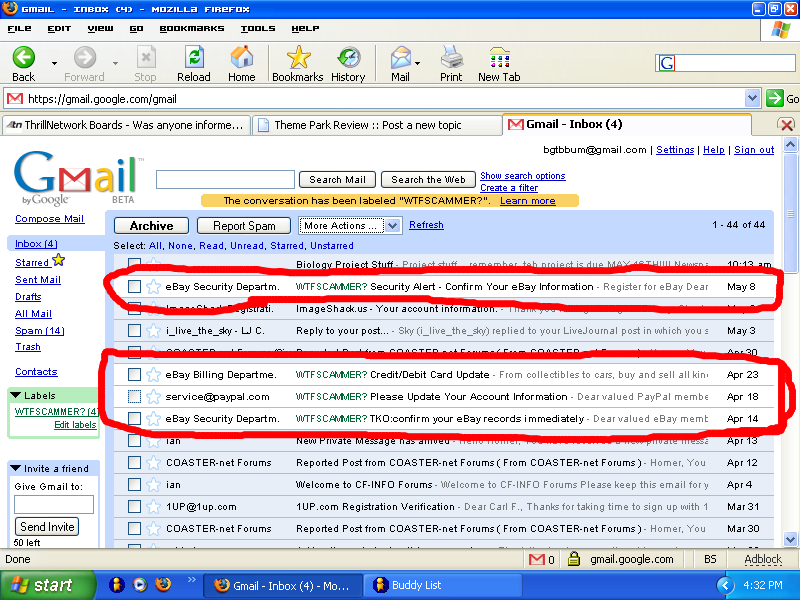This screenshot has width=800, height=600.
Task: Switch to ThrillNetwork Boards tab
Action: tap(126, 126)
